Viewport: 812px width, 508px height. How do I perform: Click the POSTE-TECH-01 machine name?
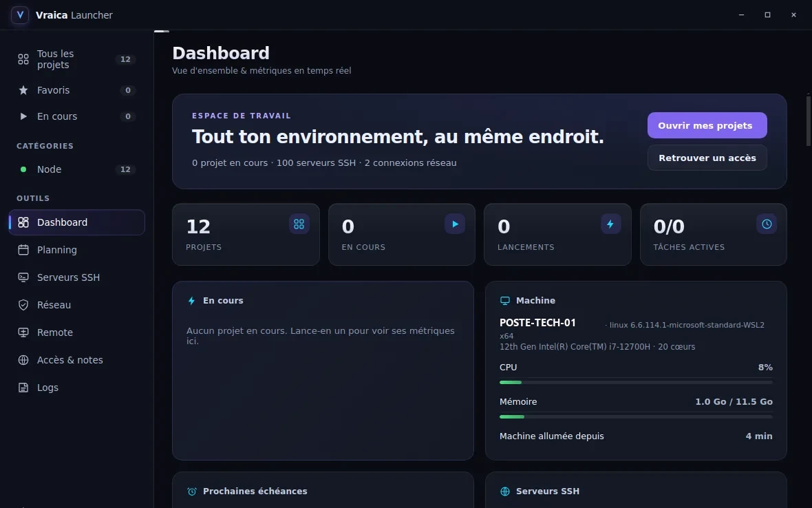pyautogui.click(x=537, y=323)
